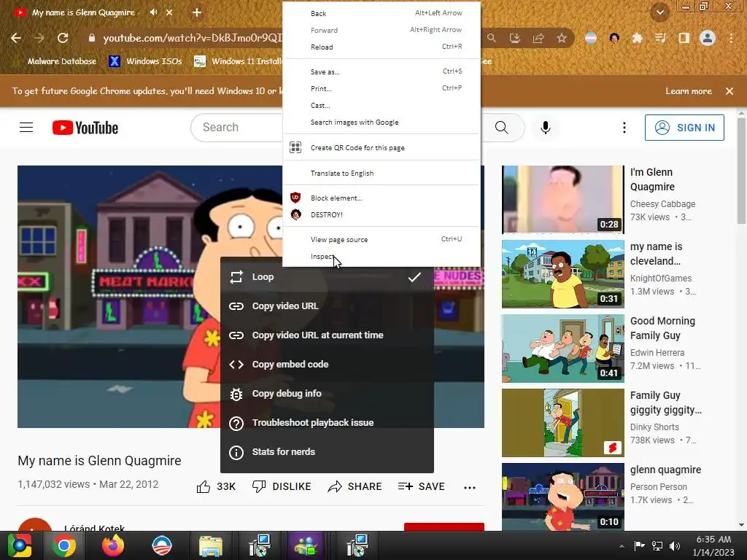Open glenn quagmire video by Person Person

click(562, 497)
